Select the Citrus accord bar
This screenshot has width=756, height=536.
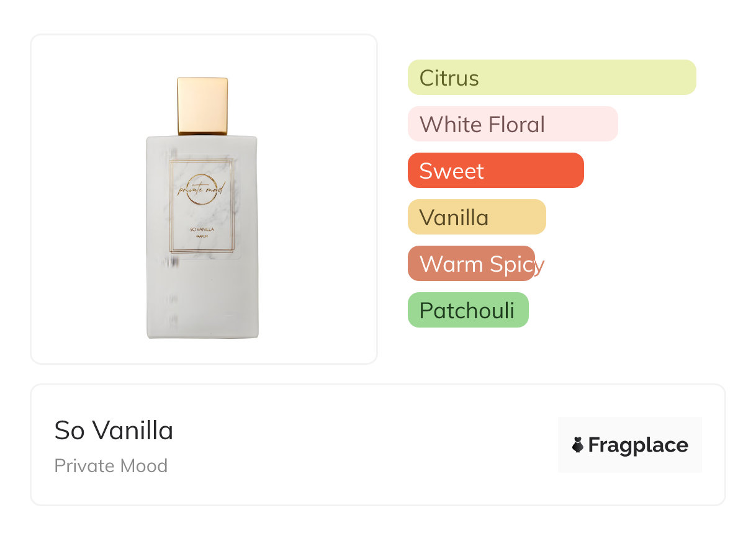tap(551, 78)
